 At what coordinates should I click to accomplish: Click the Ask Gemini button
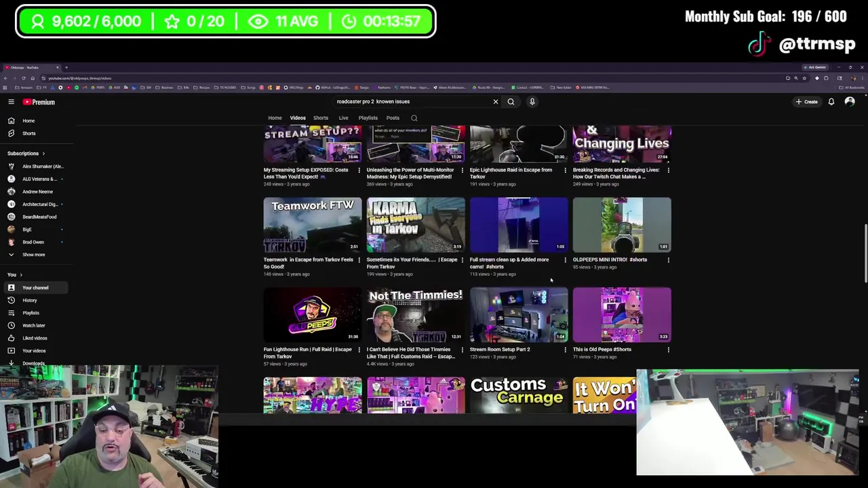[814, 68]
